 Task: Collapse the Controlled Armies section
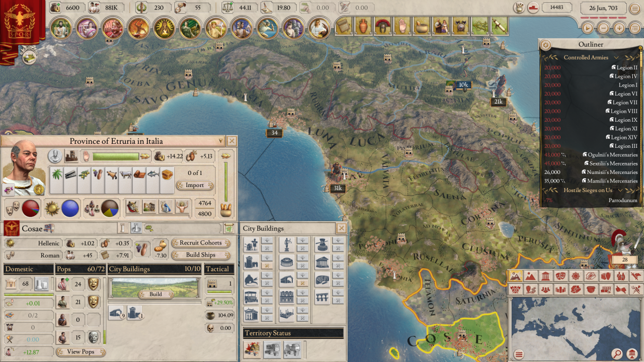pyautogui.click(x=616, y=58)
